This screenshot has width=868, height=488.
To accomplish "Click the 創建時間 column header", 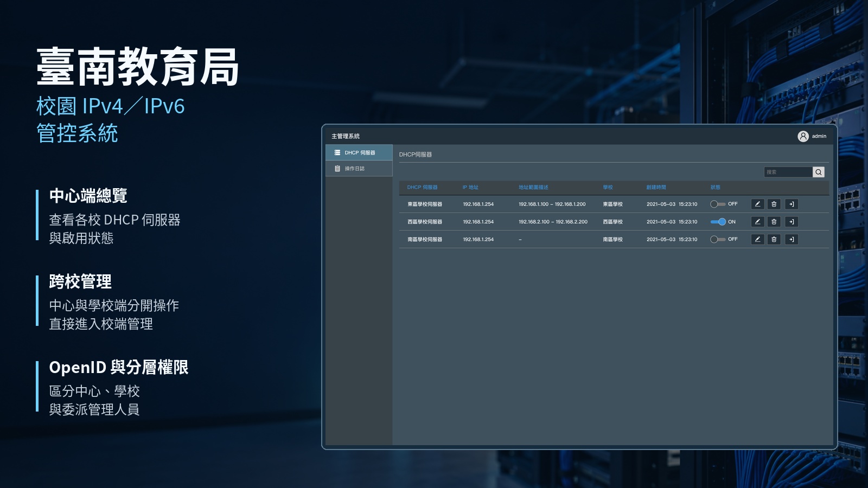I will pyautogui.click(x=656, y=187).
